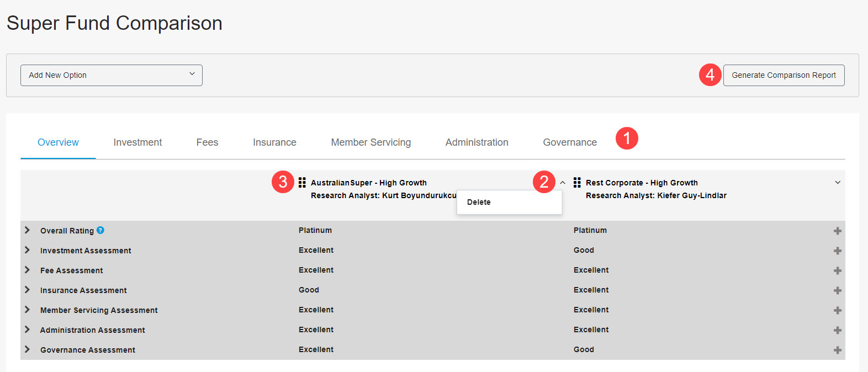The width and height of the screenshot is (868, 372).
Task: Click plus icon on Investment Assessment row
Action: pos(838,251)
